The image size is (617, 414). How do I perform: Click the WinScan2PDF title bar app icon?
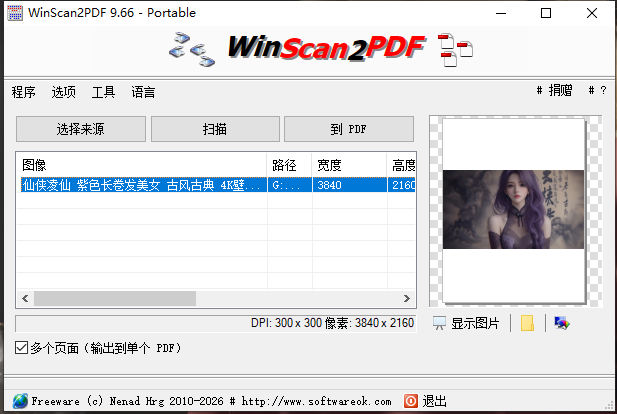pos(15,13)
